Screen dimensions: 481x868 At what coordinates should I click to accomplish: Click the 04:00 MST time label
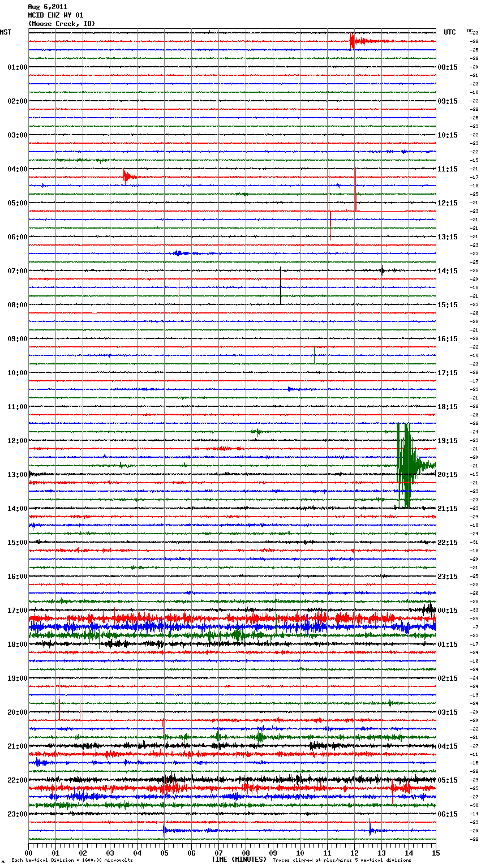click(18, 169)
